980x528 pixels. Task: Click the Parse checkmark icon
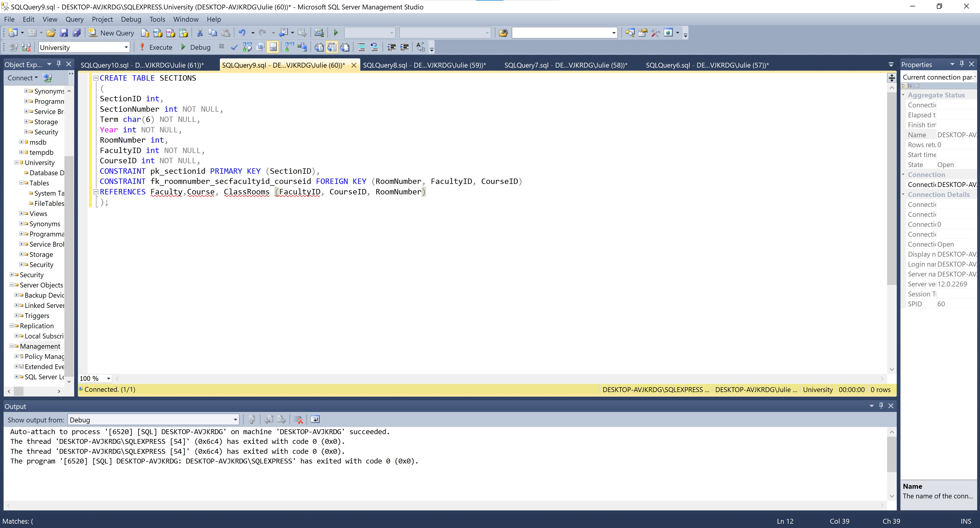(x=234, y=47)
